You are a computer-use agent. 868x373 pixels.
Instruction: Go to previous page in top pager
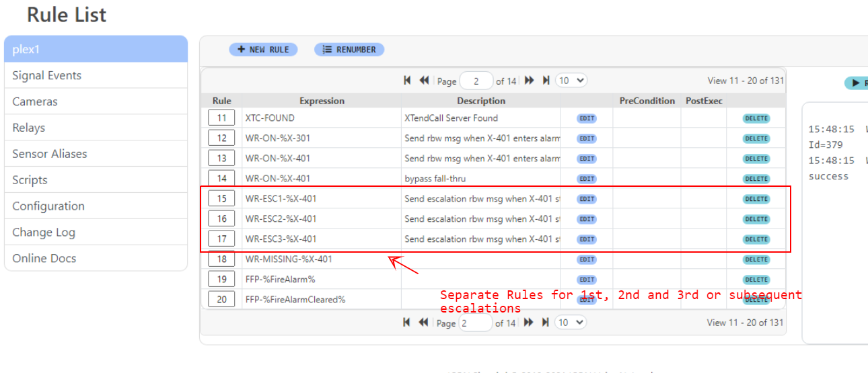pyautogui.click(x=424, y=81)
